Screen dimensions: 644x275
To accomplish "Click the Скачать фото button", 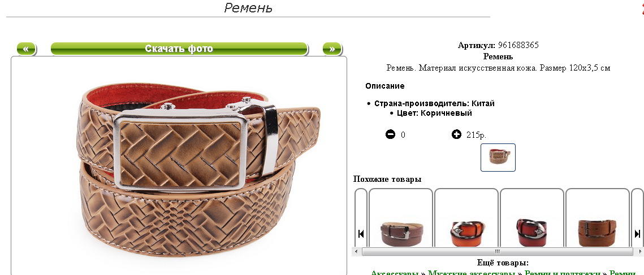I will click(179, 49).
